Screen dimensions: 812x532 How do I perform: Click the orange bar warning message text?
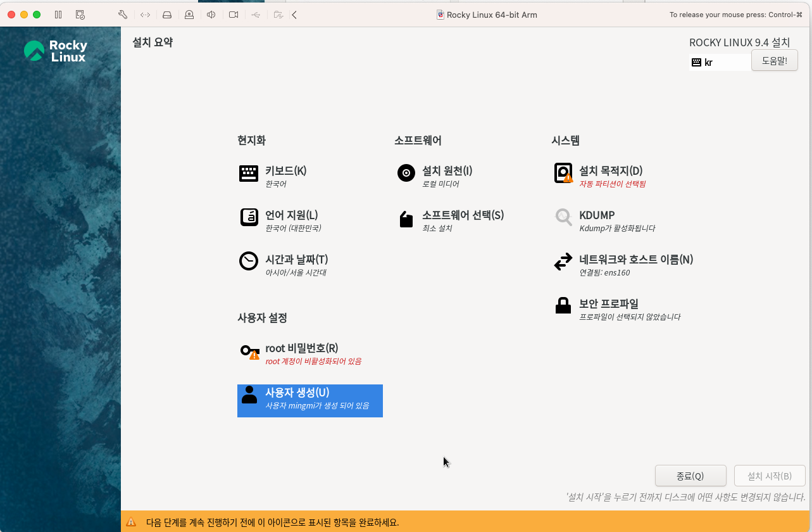click(272, 522)
